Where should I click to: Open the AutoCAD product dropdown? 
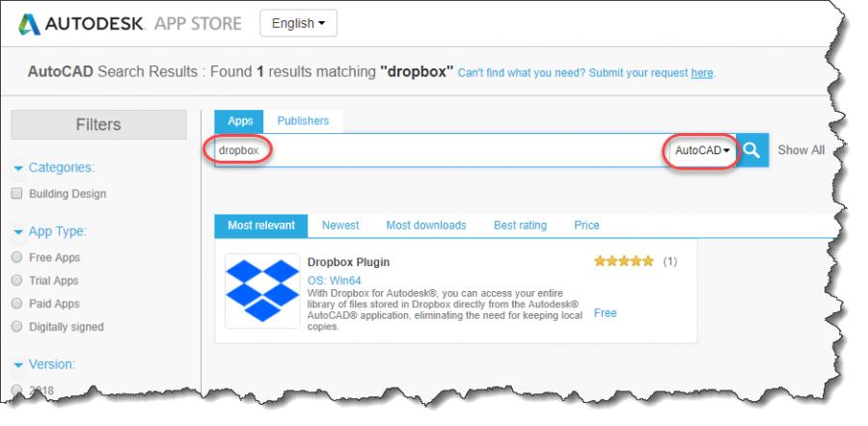[701, 151]
